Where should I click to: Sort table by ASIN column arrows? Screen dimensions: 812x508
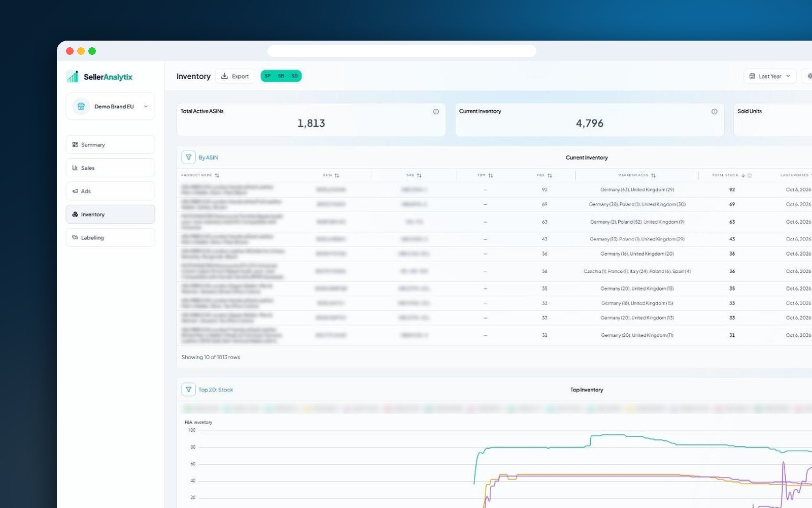(336, 175)
